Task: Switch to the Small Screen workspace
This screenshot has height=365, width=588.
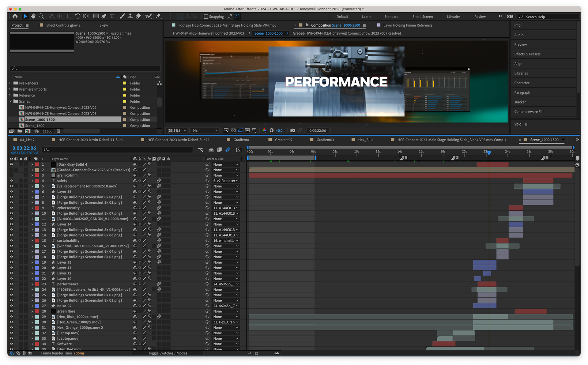Action: (x=422, y=17)
